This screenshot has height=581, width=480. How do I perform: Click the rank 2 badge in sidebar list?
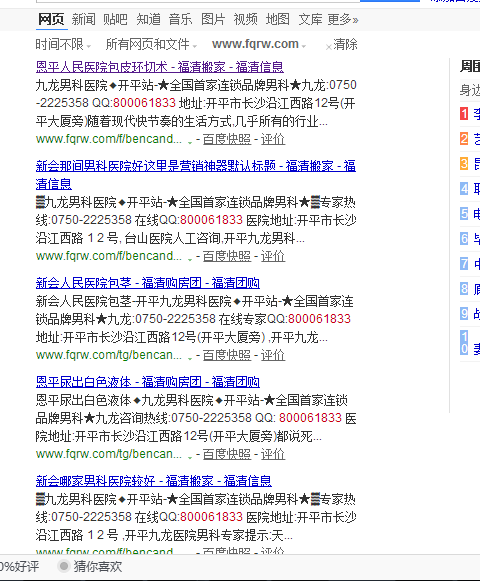point(464,139)
